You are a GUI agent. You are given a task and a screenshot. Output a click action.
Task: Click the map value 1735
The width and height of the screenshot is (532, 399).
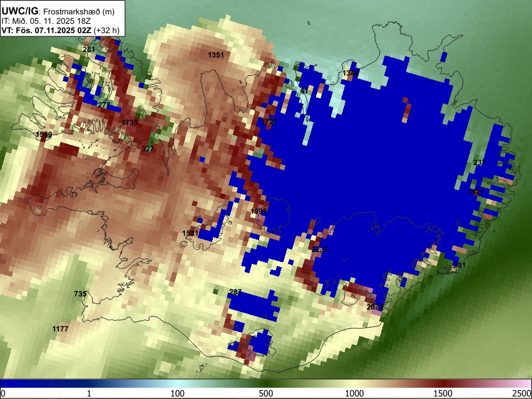pos(130,123)
